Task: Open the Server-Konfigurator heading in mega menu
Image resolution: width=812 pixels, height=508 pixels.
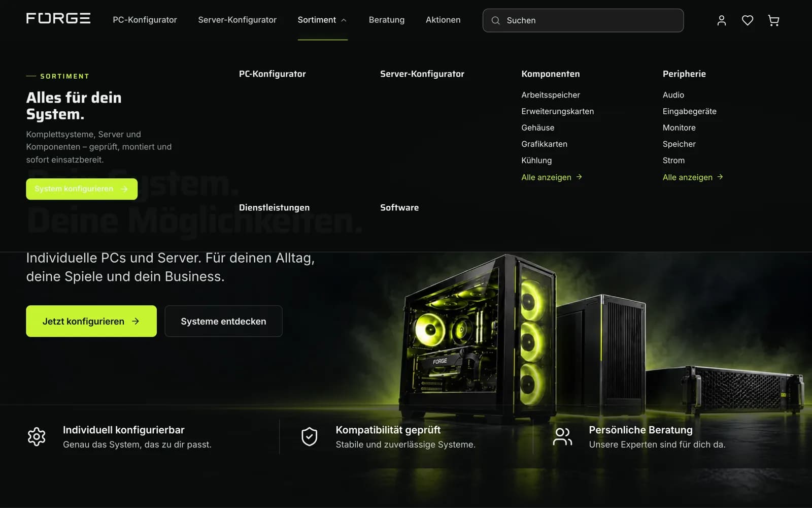Action: pos(422,74)
